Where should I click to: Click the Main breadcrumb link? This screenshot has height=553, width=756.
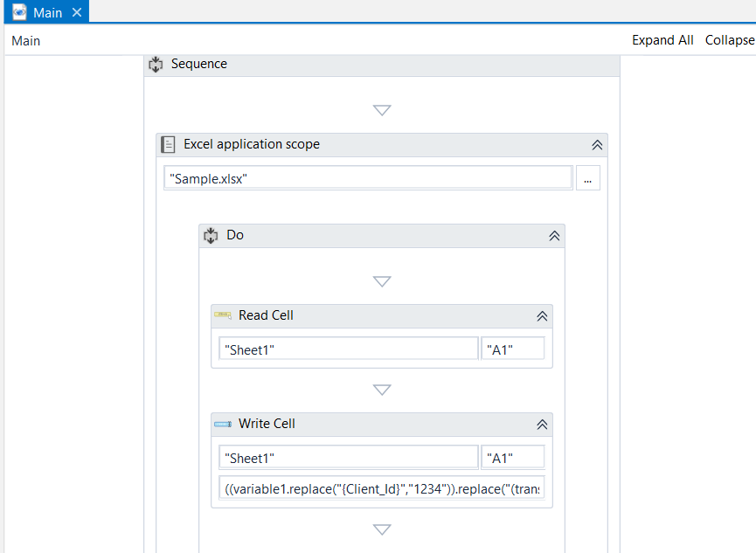pyautogui.click(x=26, y=41)
